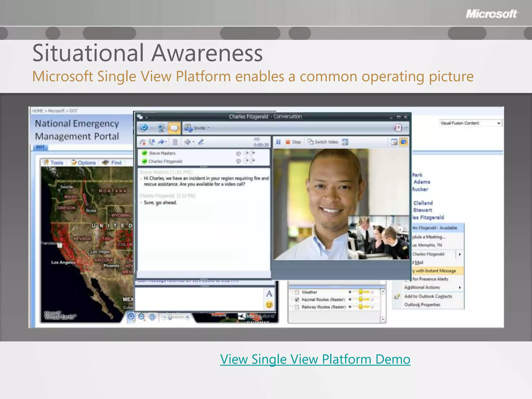Select Steve Masters in participant list

(162, 153)
